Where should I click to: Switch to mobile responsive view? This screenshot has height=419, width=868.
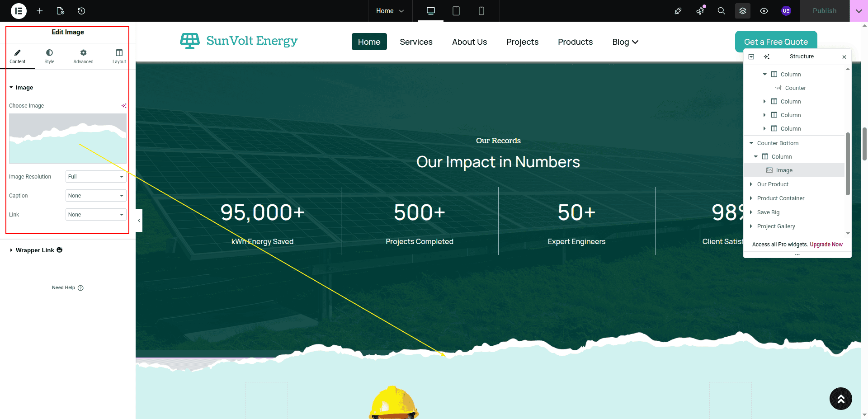(x=481, y=11)
